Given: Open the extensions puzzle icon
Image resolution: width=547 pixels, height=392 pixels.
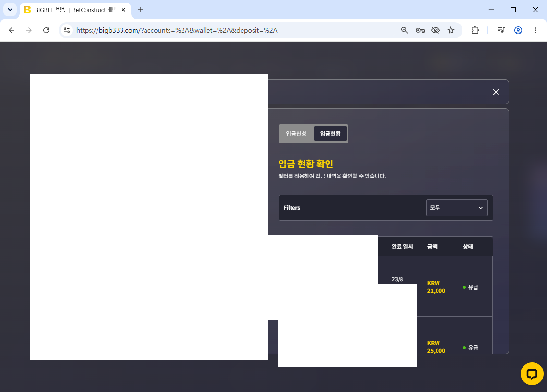Looking at the screenshot, I should [x=475, y=30].
